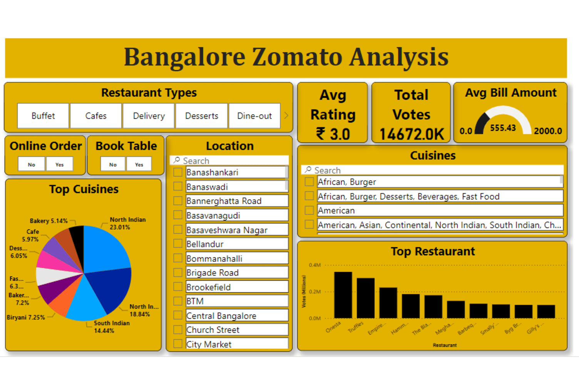
Task: Check the Basavanagudi location
Action: (x=178, y=215)
